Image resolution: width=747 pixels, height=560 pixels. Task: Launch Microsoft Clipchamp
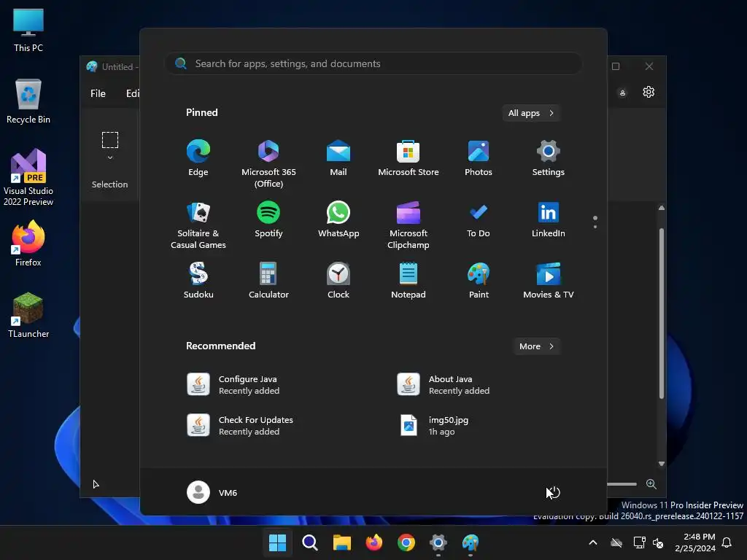click(x=409, y=225)
